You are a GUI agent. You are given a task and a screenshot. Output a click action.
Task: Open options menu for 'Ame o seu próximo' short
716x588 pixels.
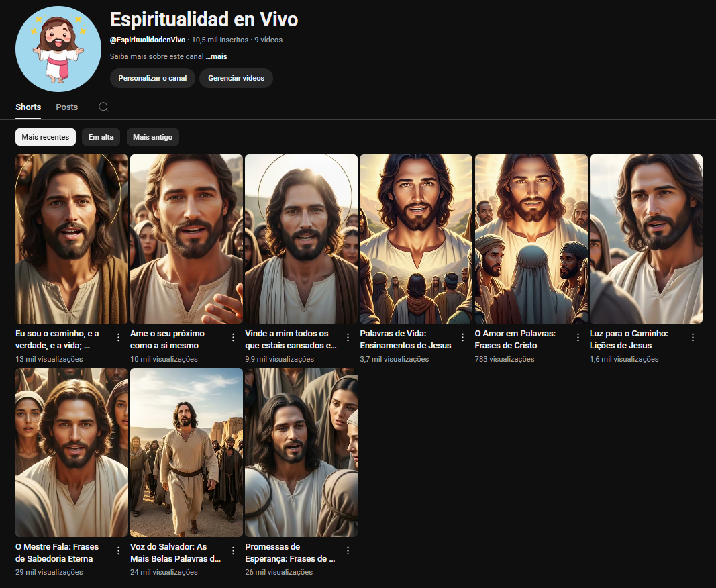tap(233, 337)
